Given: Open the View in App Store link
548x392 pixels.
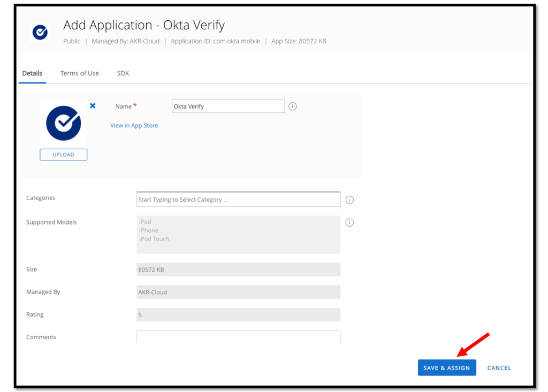Looking at the screenshot, I should 134,126.
